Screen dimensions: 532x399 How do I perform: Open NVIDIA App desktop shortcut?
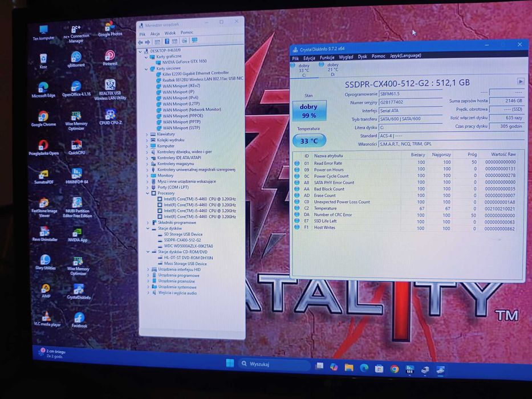(x=78, y=234)
